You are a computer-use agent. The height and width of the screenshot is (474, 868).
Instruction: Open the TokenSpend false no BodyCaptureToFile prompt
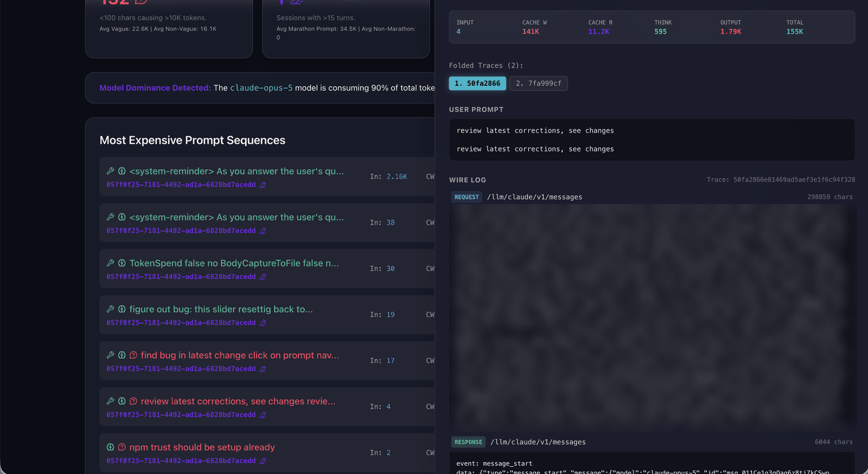pyautogui.click(x=234, y=263)
